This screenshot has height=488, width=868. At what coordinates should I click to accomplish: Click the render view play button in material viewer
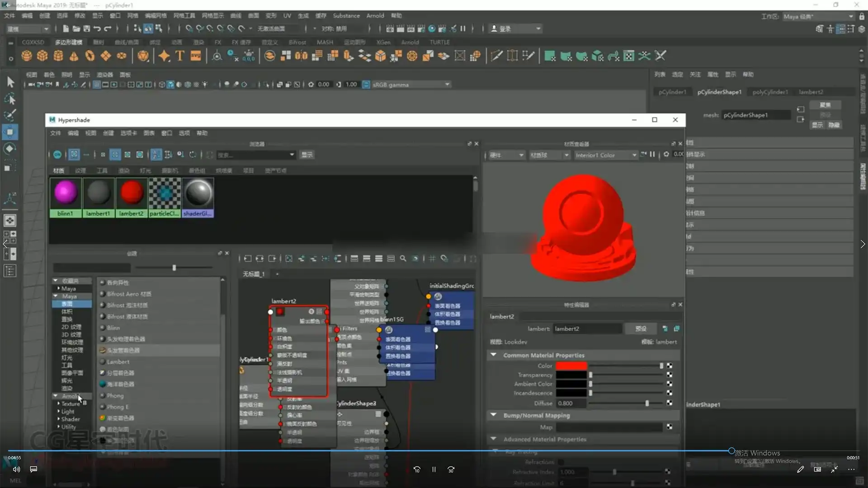[644, 155]
